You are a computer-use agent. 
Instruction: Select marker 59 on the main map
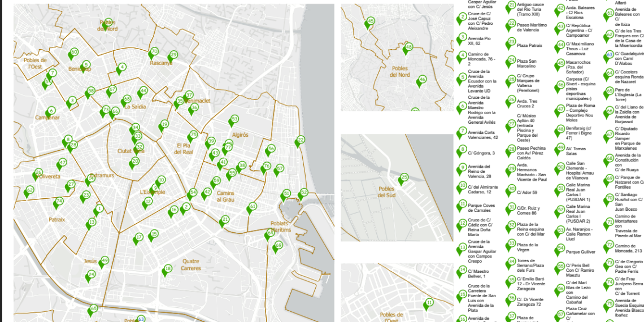[215, 183]
